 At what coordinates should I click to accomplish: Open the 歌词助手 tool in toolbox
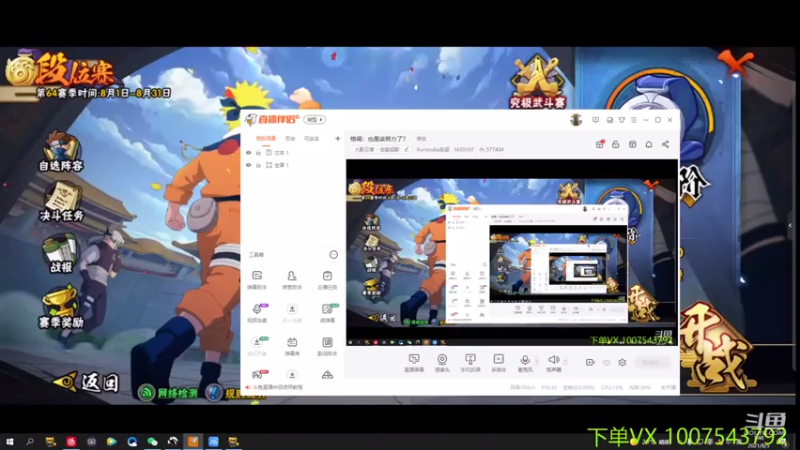(327, 346)
